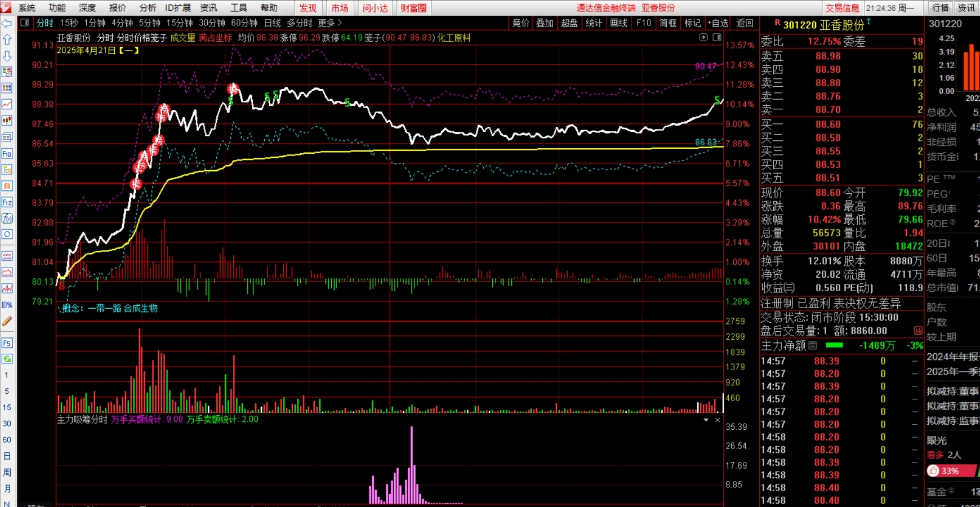Open the 主力吸筹分时 indicator dropdown arrow

click(x=706, y=420)
